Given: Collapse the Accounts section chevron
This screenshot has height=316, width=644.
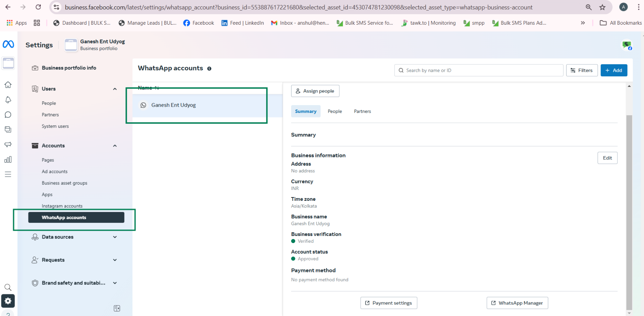Looking at the screenshot, I should [115, 146].
